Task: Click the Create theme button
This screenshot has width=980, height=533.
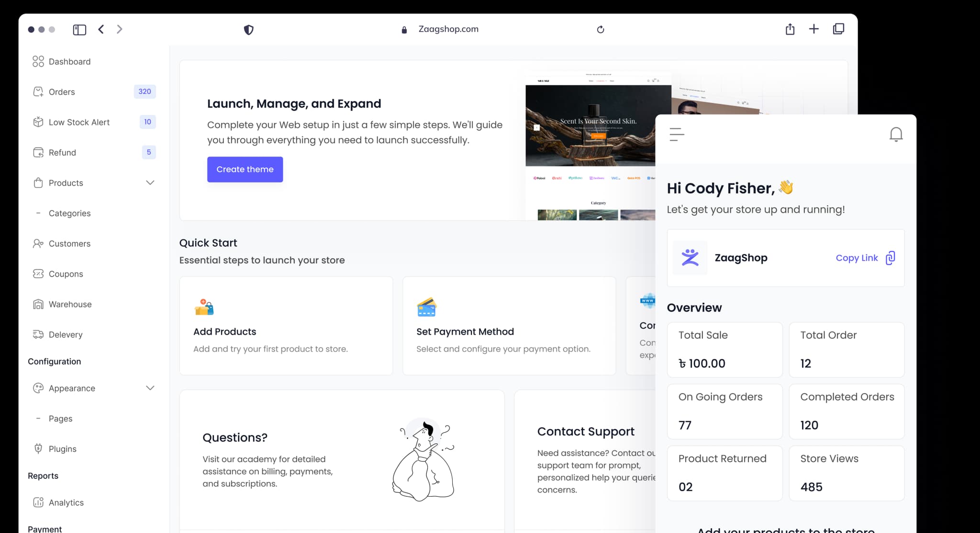Action: pyautogui.click(x=245, y=170)
